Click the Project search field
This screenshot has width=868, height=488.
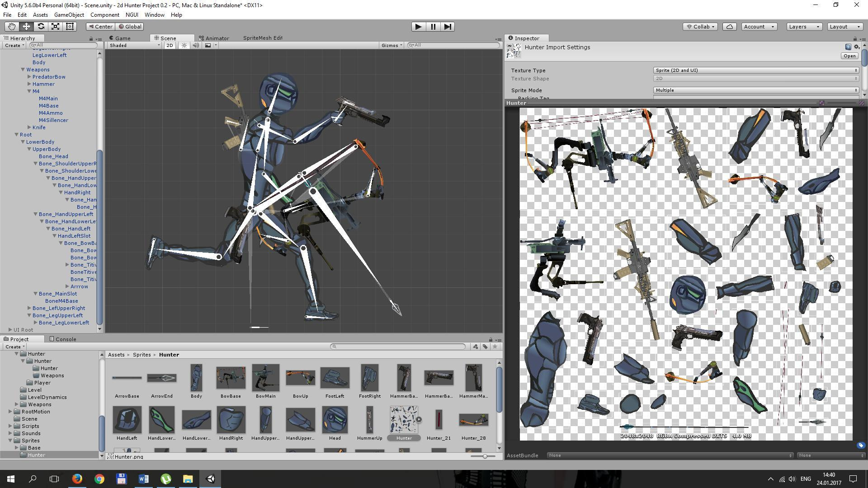pos(398,347)
